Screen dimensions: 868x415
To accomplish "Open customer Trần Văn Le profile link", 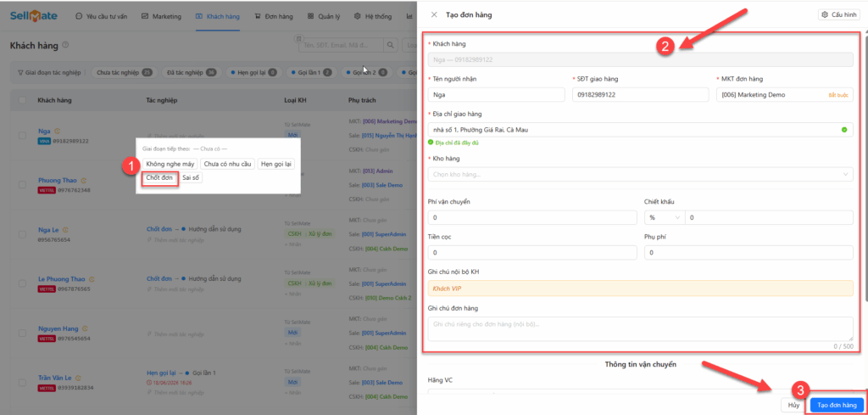I will [x=56, y=378].
